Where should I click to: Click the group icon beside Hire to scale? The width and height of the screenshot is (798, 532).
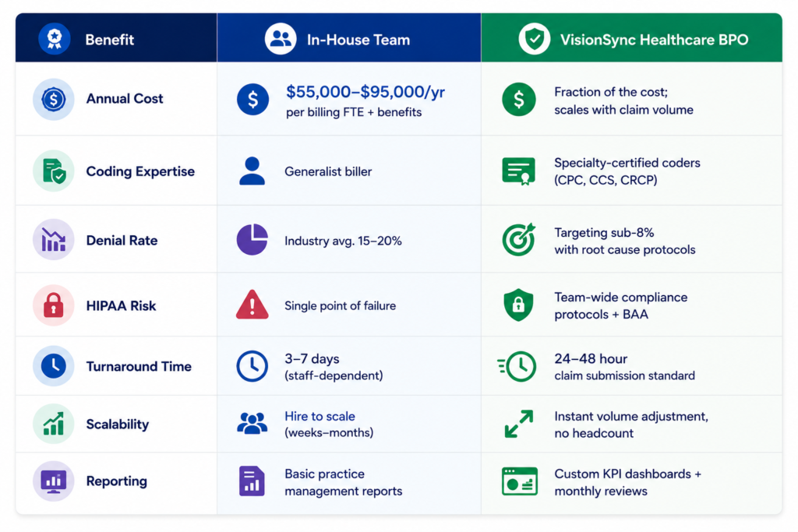coord(252,423)
